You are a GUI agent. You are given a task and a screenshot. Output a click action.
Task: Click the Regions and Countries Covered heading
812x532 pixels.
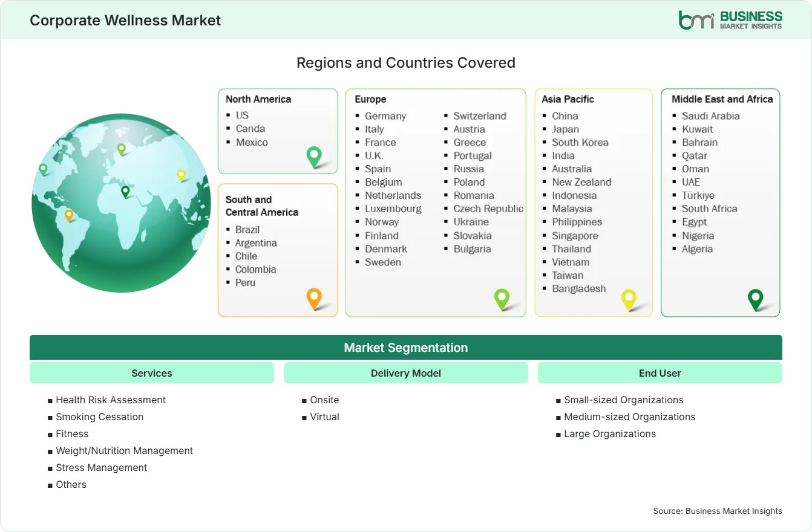click(x=406, y=62)
